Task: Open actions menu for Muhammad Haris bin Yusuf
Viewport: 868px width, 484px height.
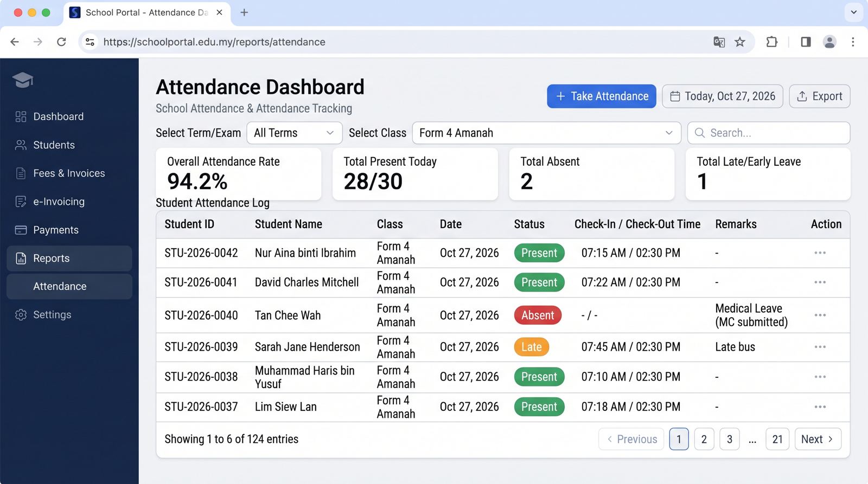Action: pos(820,377)
